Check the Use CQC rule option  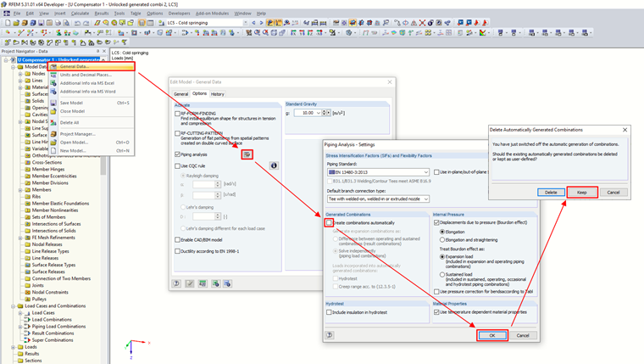[177, 165]
